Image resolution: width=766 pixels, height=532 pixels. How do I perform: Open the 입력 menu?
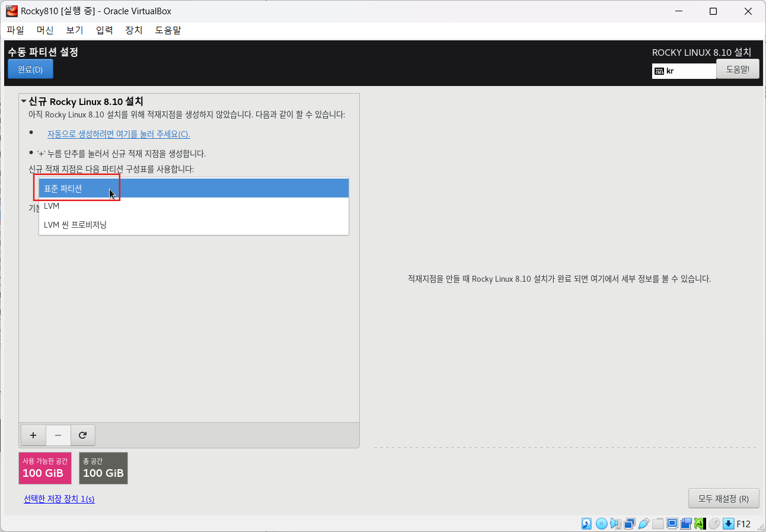click(x=104, y=30)
